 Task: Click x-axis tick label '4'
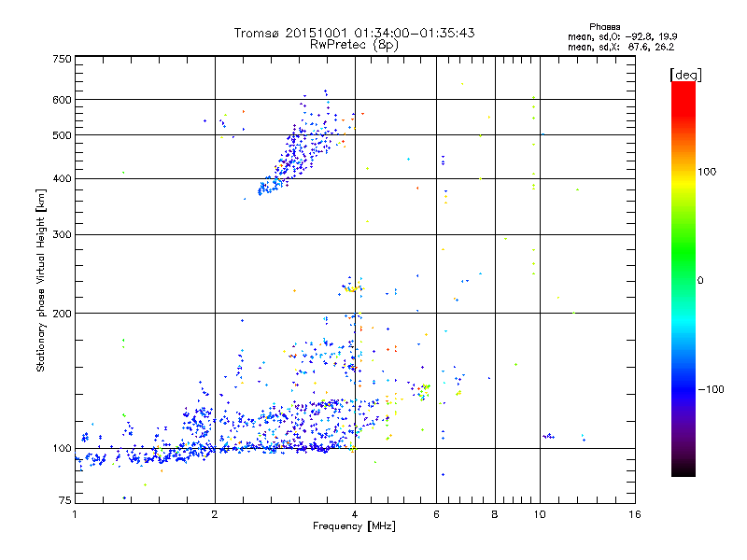(355, 514)
